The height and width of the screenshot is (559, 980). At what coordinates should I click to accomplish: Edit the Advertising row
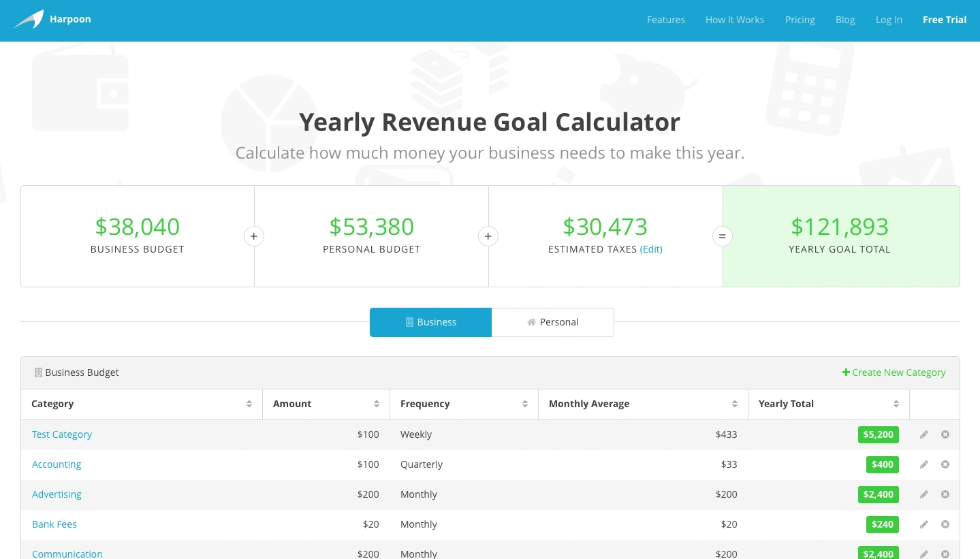[924, 494]
